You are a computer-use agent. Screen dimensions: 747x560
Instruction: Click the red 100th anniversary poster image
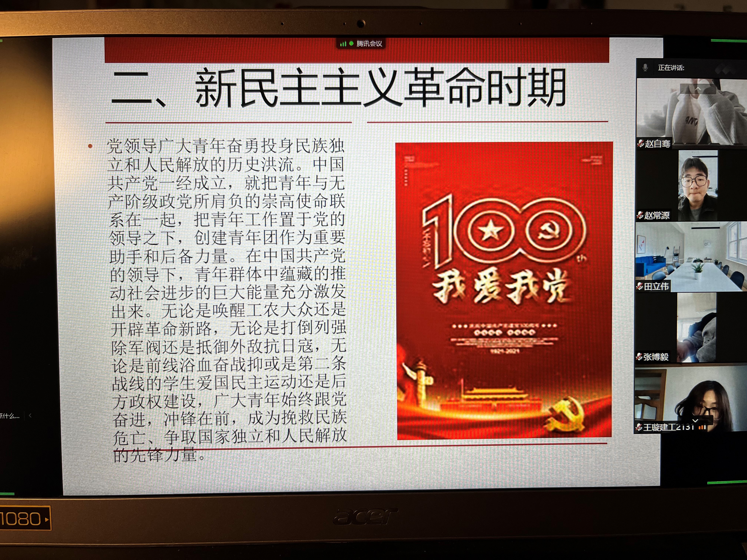point(504,290)
